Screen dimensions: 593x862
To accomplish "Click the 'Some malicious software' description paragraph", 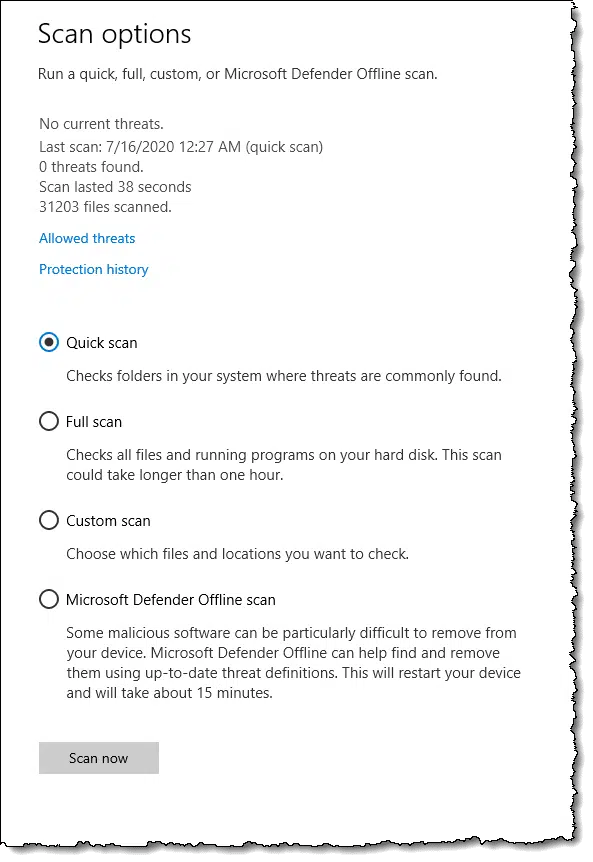I will pos(293,663).
